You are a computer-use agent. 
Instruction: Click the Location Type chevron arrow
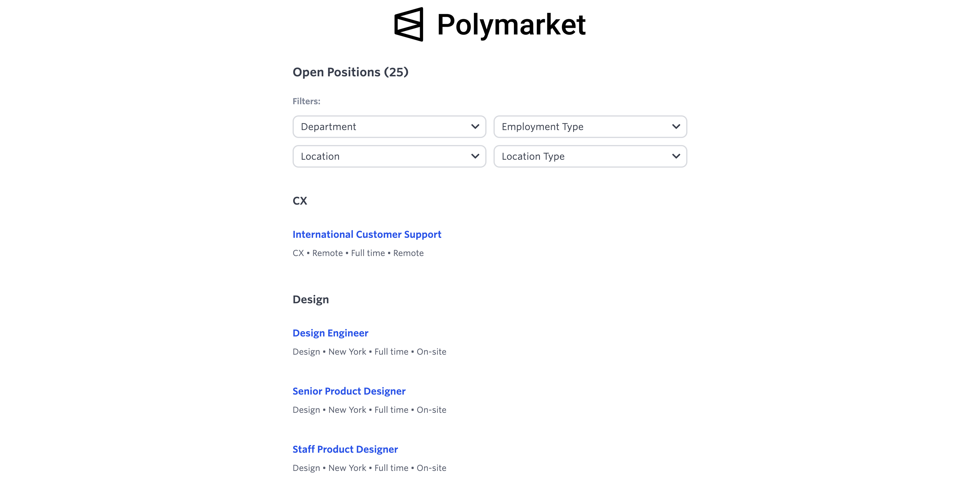(x=676, y=156)
